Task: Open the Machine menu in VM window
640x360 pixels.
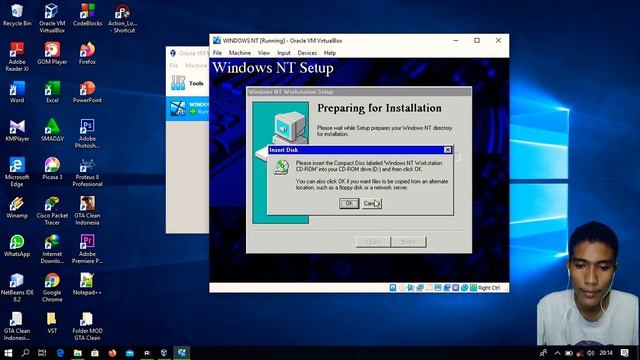Action: pyautogui.click(x=240, y=53)
